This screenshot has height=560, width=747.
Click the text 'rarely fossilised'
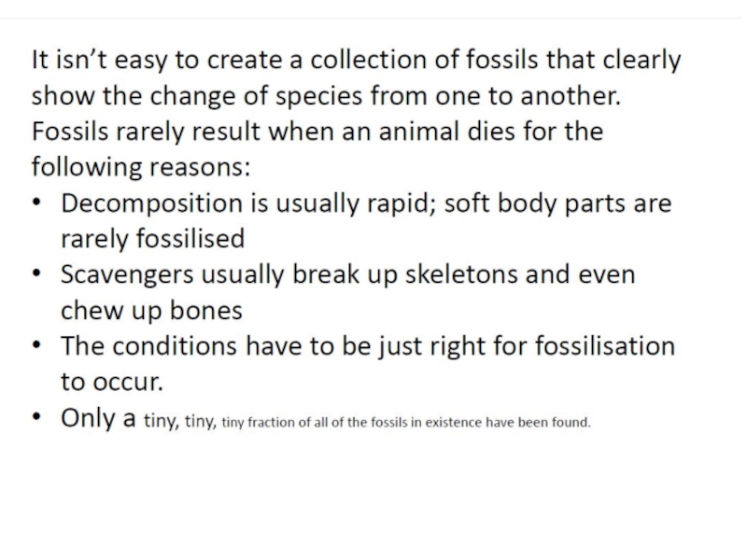point(152,239)
